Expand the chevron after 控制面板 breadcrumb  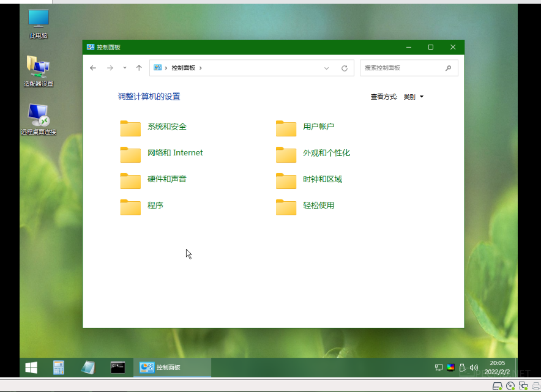201,68
